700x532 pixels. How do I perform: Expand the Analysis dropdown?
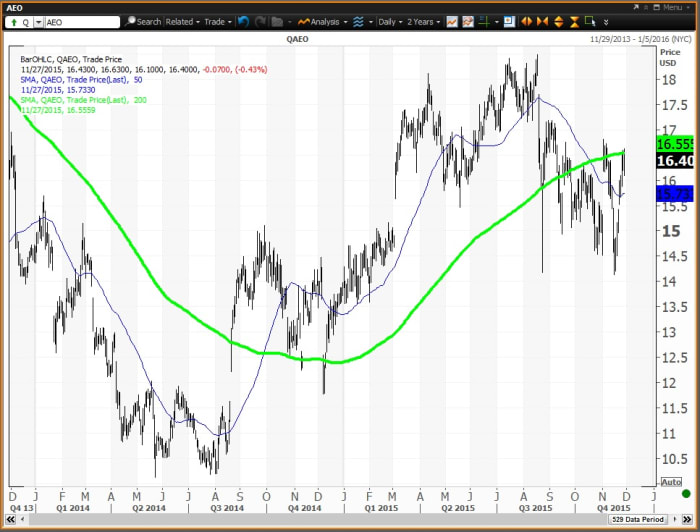pos(322,21)
